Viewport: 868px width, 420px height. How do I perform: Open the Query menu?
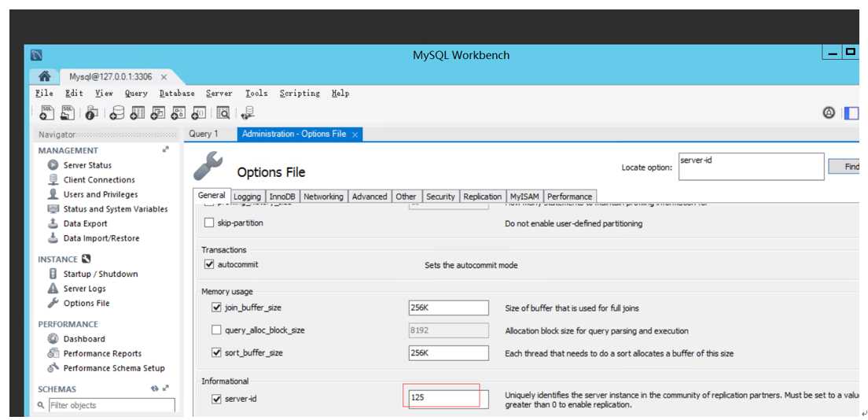(x=136, y=93)
